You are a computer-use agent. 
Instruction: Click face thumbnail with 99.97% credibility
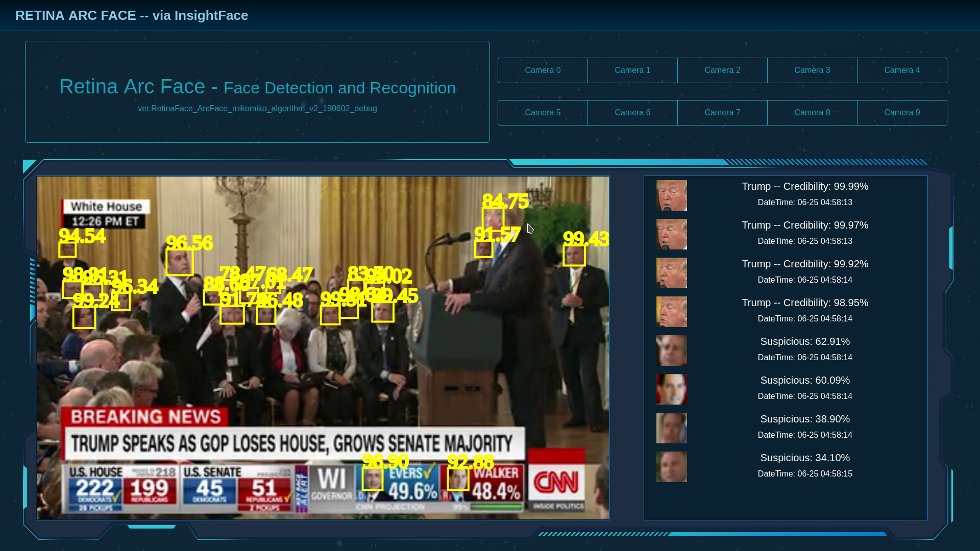coord(671,234)
